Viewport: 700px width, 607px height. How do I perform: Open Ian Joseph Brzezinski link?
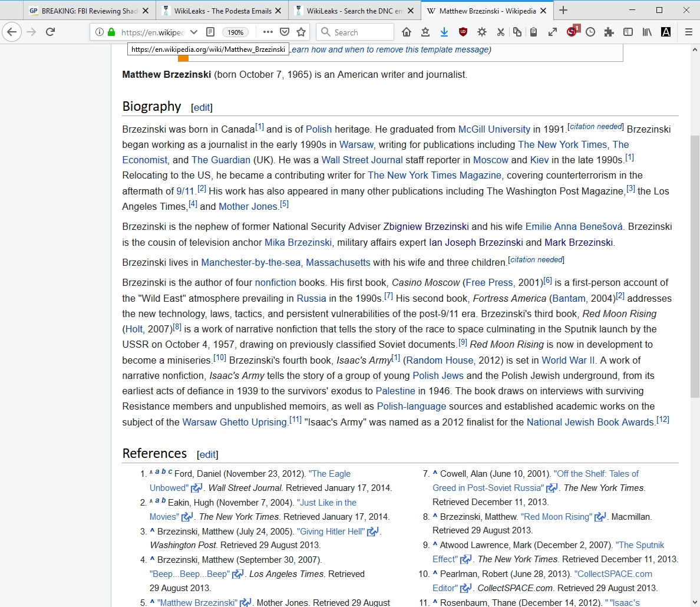[476, 243]
